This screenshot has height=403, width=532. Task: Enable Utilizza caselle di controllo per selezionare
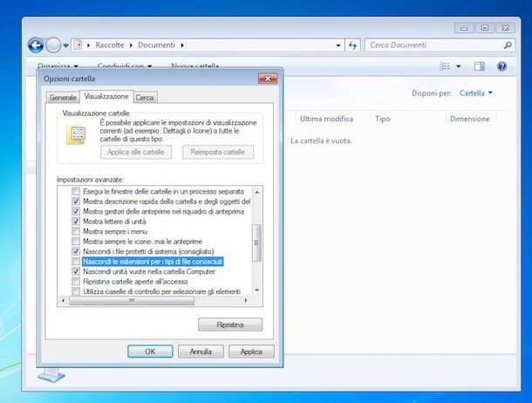coord(76,291)
